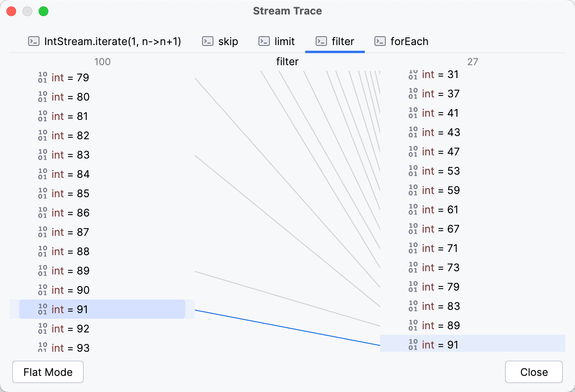Open the forEach trace tab
Viewport: 575px width, 392px height.
[x=409, y=41]
